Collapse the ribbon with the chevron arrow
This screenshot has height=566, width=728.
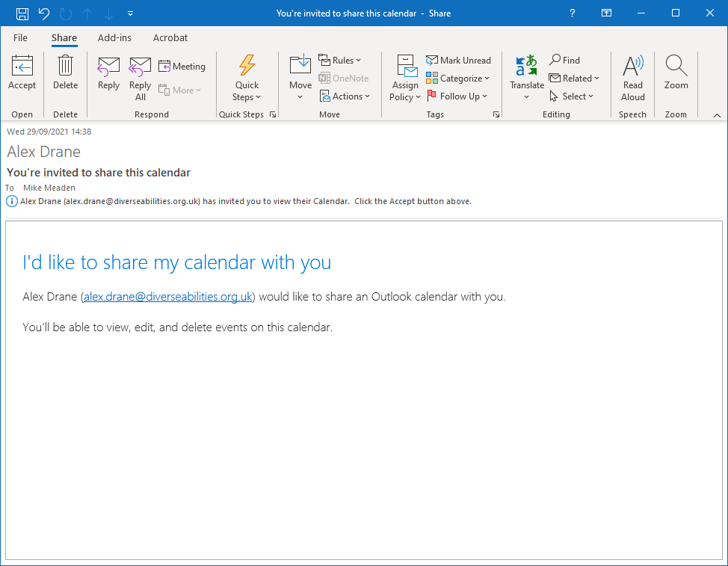[717, 115]
